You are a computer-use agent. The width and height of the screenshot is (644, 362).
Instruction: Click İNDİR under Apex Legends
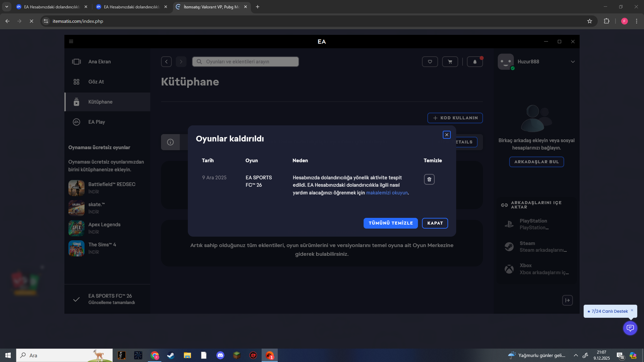tap(94, 232)
